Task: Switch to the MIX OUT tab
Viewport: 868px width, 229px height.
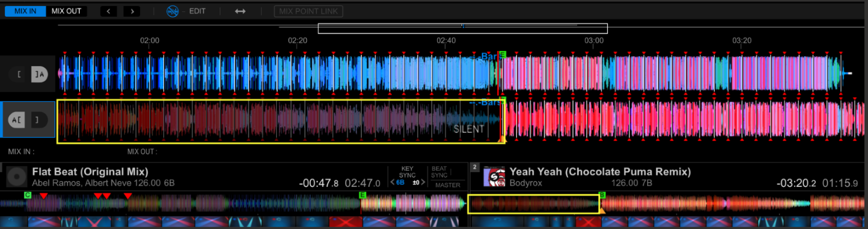Action: (66, 11)
